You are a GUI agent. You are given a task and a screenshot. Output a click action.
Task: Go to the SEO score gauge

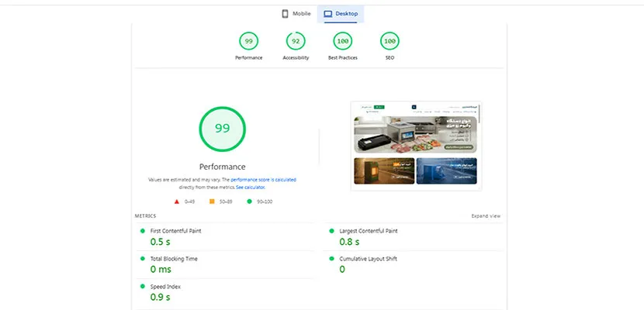(390, 41)
